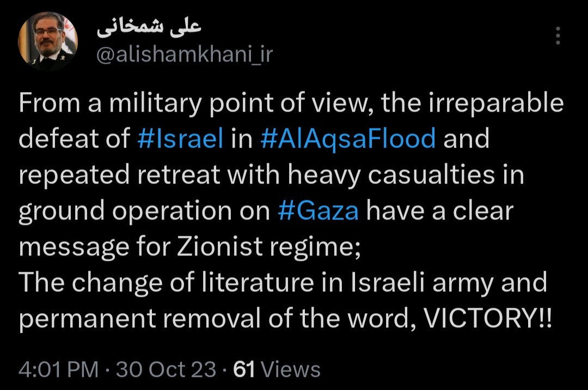Click the word VICTORY!! in the tweet
Screen dimensions: 588x390
tap(487, 319)
